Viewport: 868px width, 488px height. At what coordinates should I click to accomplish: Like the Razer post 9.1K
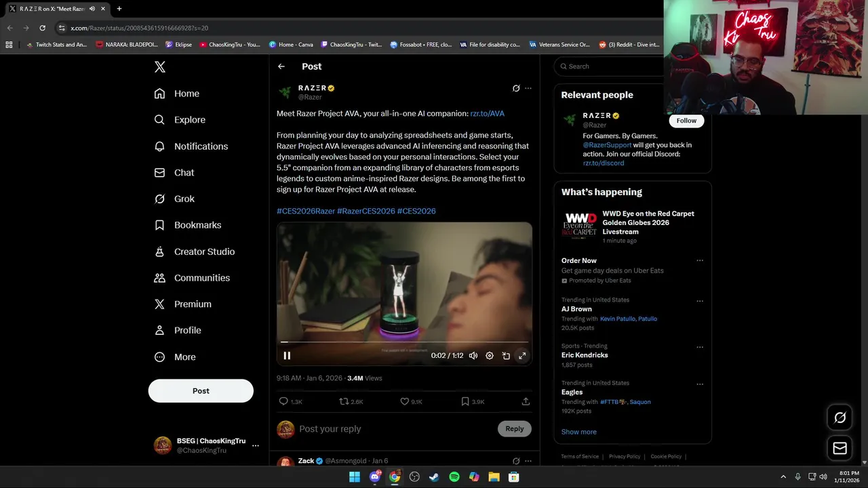pyautogui.click(x=411, y=402)
